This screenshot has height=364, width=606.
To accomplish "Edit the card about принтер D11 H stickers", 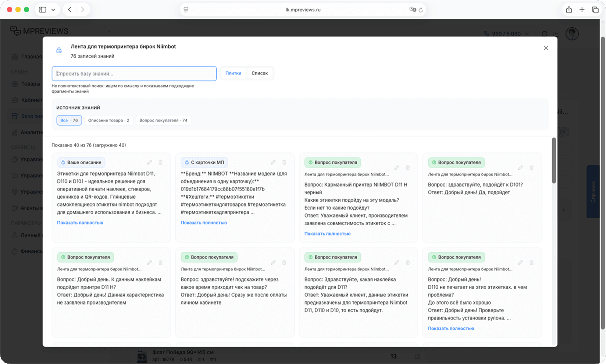I will [150, 263].
